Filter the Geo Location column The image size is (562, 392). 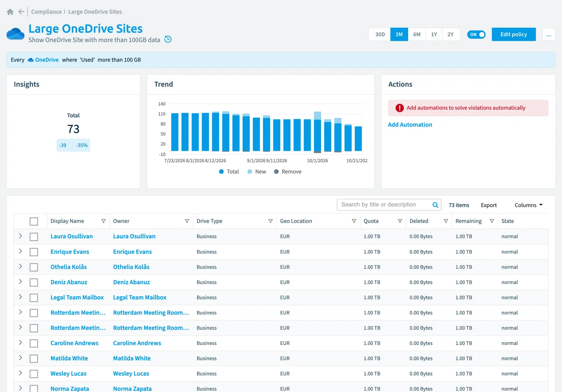point(354,221)
